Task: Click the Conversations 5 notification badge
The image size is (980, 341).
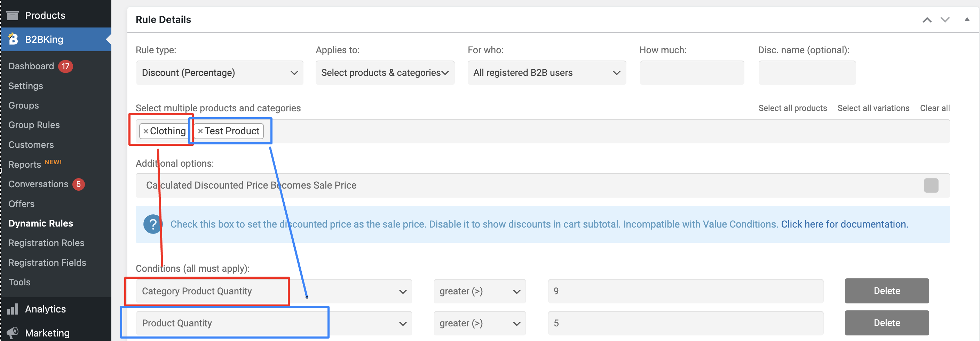Action: click(78, 184)
